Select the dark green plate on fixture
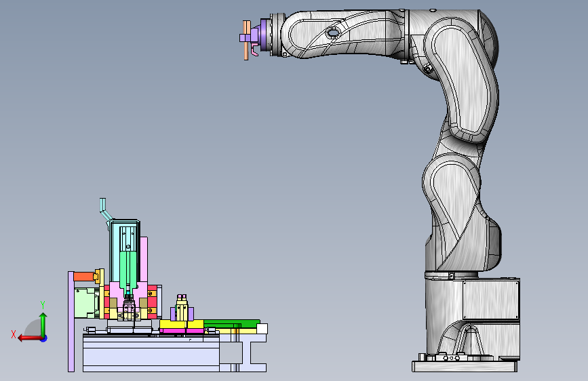Image resolution: width=588 pixels, height=381 pixels. (x=232, y=323)
